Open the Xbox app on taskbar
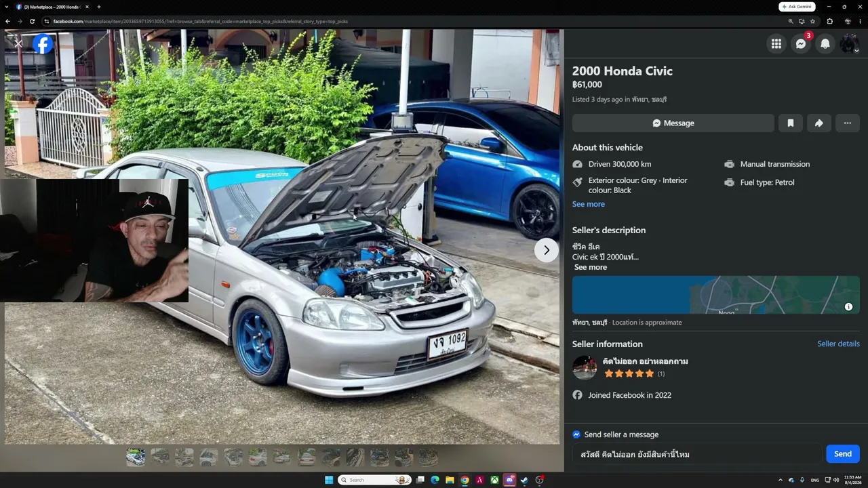The width and height of the screenshot is (868, 488). (495, 480)
